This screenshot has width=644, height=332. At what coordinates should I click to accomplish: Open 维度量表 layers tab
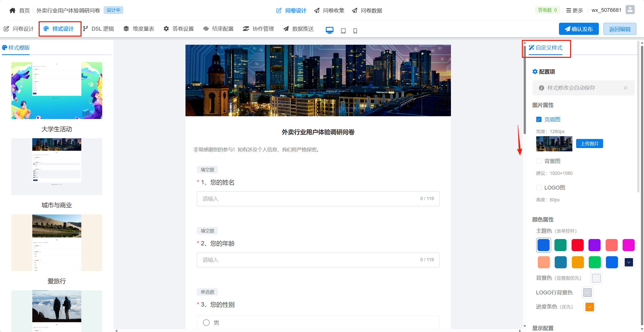[139, 29]
